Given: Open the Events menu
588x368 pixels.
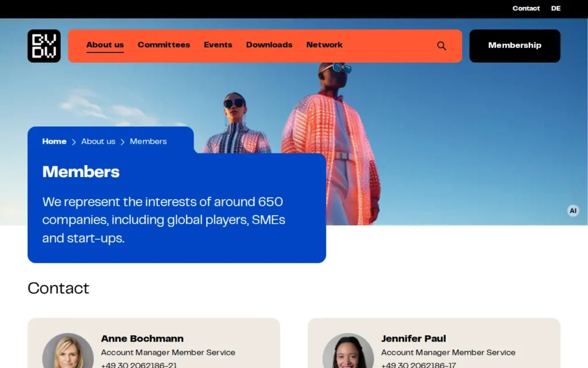Looking at the screenshot, I should [218, 45].
